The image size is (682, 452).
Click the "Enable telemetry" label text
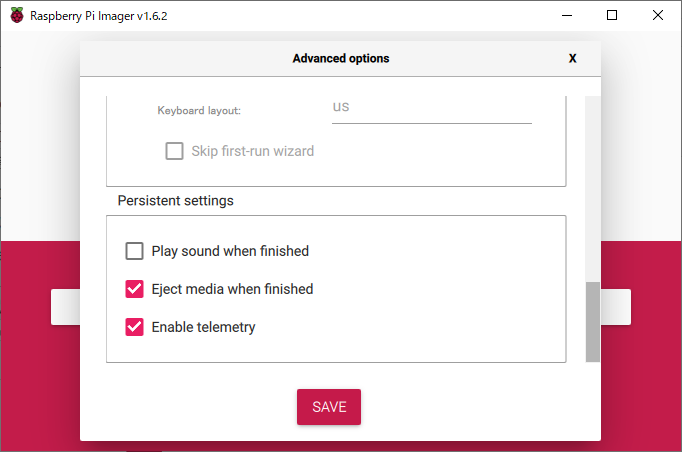tap(203, 327)
